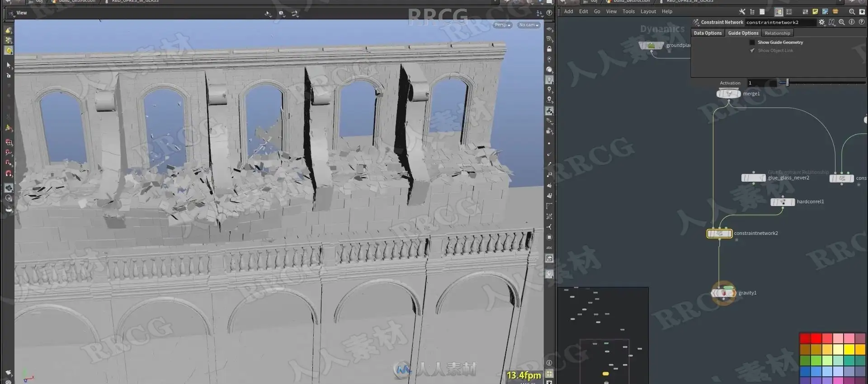Pick the arrow Select tool
Image resolution: width=868 pixels, height=384 pixels.
coord(9,66)
